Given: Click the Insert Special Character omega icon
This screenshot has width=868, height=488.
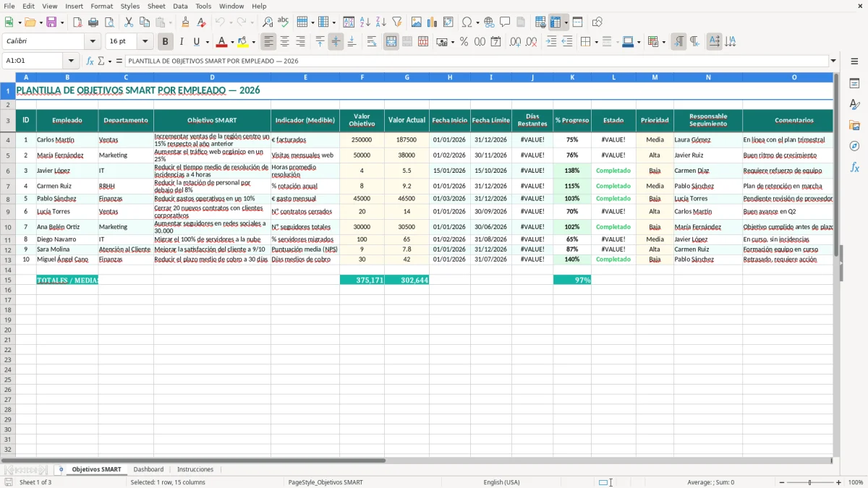Looking at the screenshot, I should coord(467,22).
